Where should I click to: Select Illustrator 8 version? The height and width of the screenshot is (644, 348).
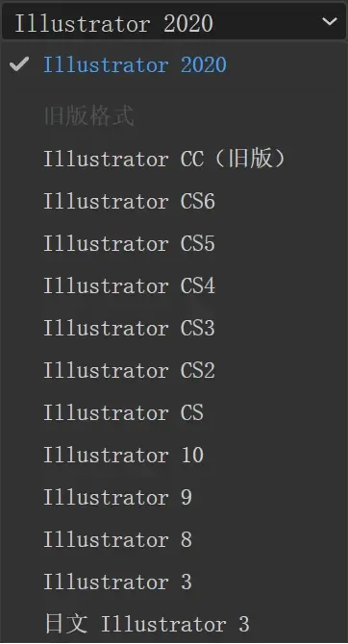(x=174, y=539)
